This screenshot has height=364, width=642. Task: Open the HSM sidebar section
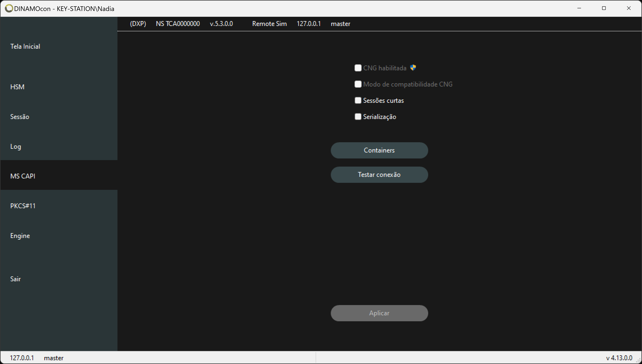pos(59,87)
